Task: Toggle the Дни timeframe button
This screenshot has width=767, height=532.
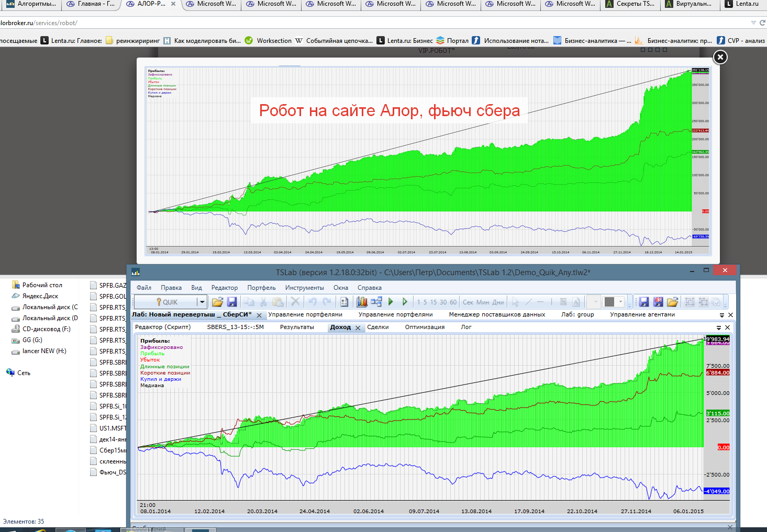Action: click(x=498, y=302)
